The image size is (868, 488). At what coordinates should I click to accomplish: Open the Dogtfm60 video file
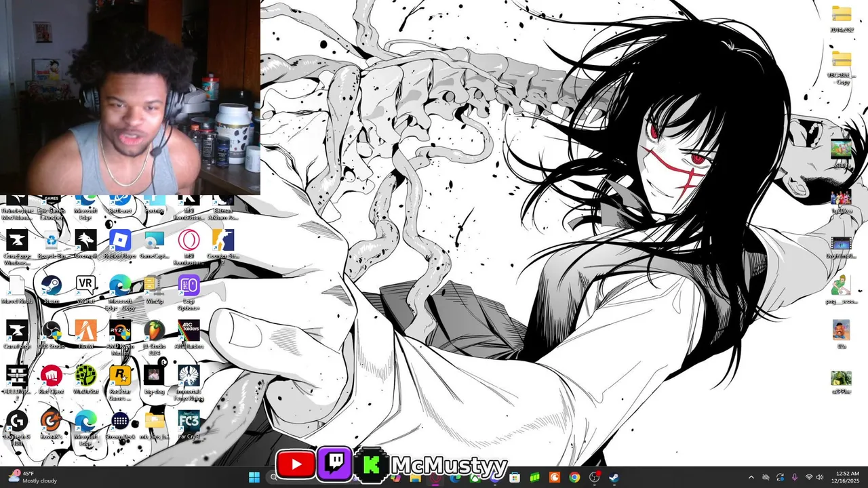click(841, 247)
